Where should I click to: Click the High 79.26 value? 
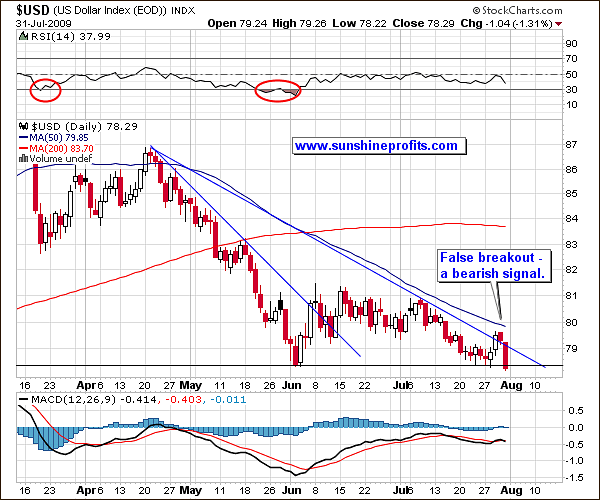(x=299, y=23)
